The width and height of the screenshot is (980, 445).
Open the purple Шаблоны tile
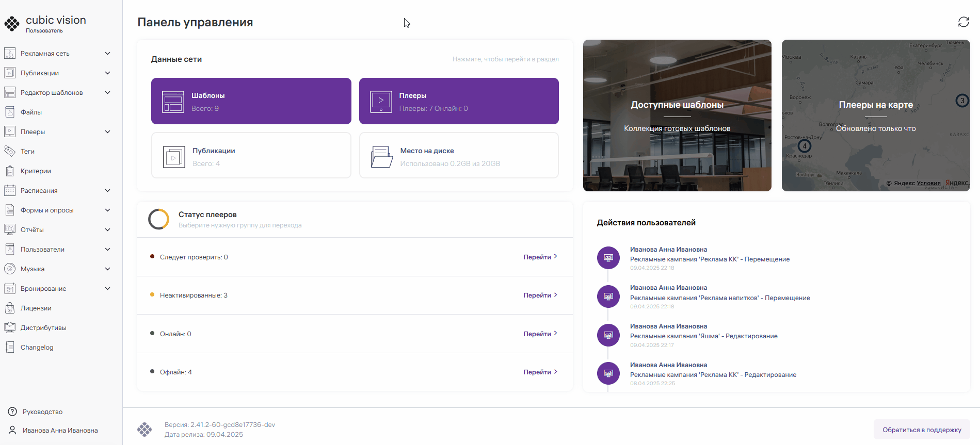(x=251, y=101)
